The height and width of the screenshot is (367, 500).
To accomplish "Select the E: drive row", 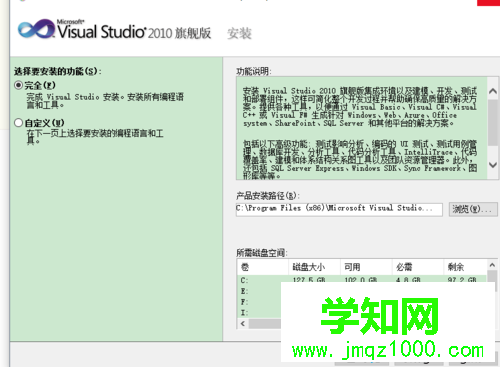I will [259, 291].
